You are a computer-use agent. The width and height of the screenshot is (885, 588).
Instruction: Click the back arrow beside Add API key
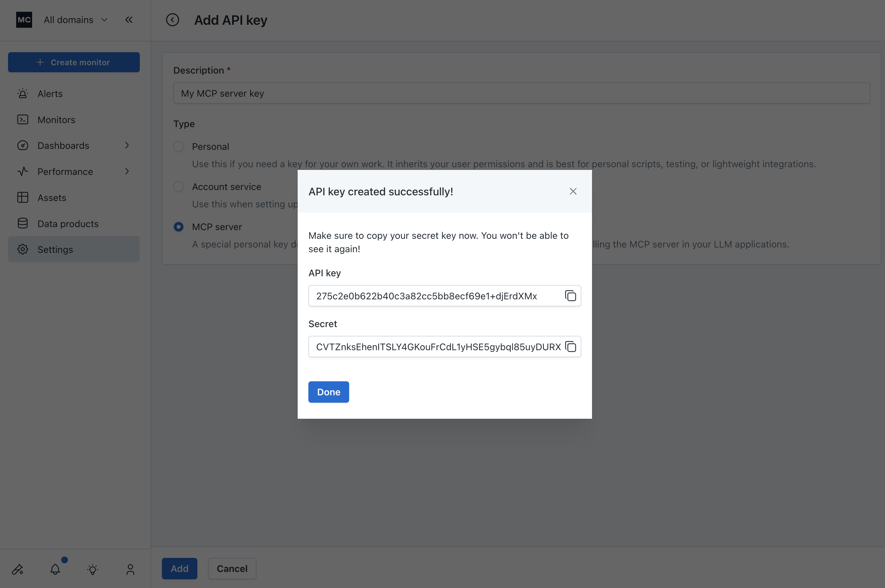point(173,20)
